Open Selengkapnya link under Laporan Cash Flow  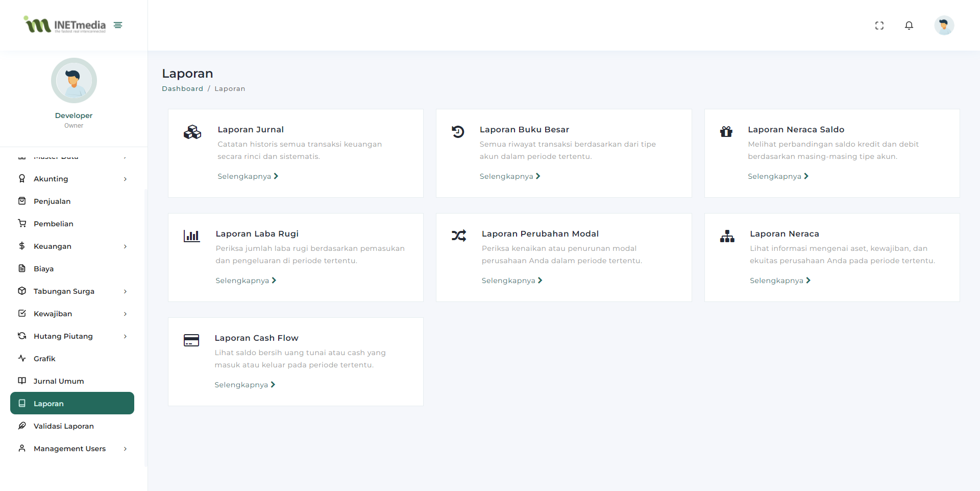[x=244, y=385]
